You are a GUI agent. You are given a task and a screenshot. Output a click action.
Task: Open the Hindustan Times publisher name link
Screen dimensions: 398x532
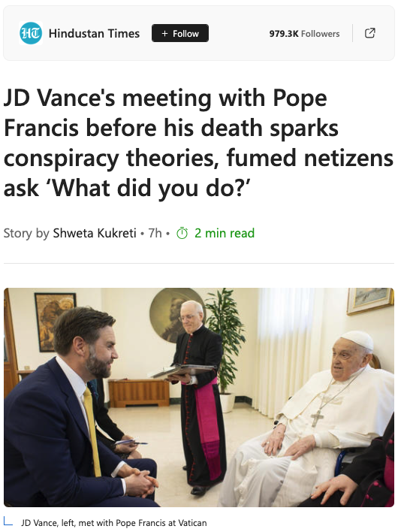[95, 33]
